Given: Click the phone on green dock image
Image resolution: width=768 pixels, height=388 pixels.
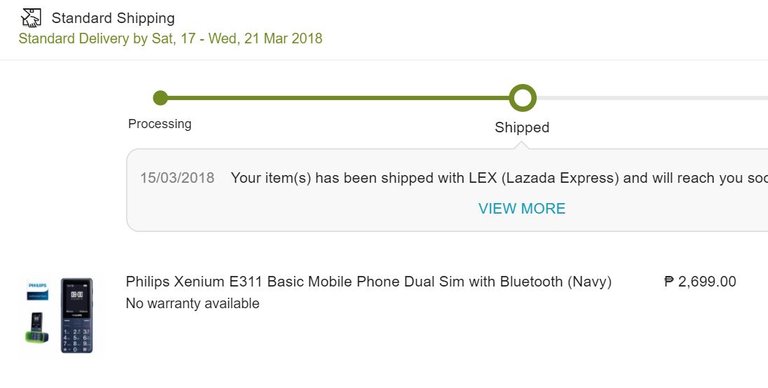Looking at the screenshot, I should [37, 327].
